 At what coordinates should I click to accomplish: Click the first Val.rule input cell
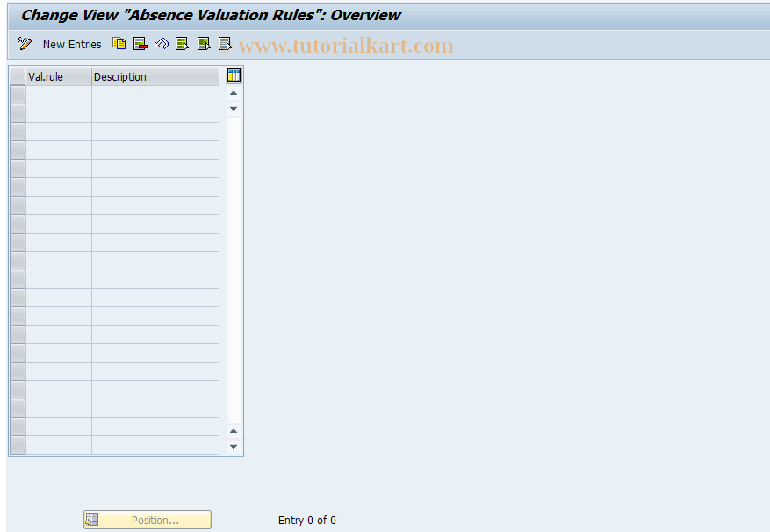pos(59,95)
